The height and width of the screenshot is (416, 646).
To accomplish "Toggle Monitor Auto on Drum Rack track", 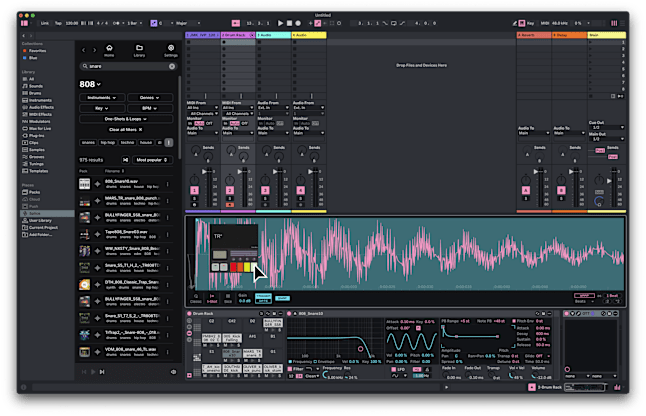I will pyautogui.click(x=235, y=123).
